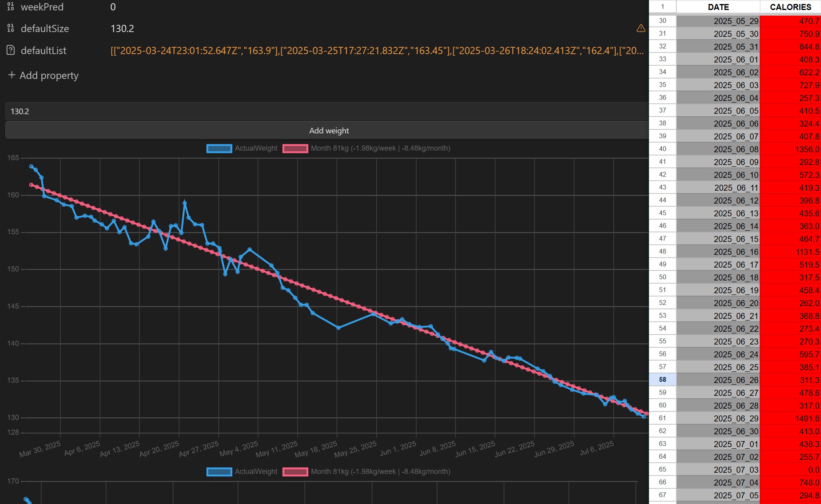
Task: Click calories cell 478.6
Action: (x=790, y=393)
